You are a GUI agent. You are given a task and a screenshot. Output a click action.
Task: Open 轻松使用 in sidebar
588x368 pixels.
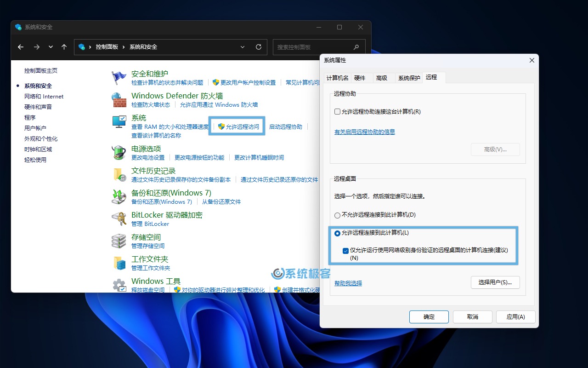pos(35,160)
